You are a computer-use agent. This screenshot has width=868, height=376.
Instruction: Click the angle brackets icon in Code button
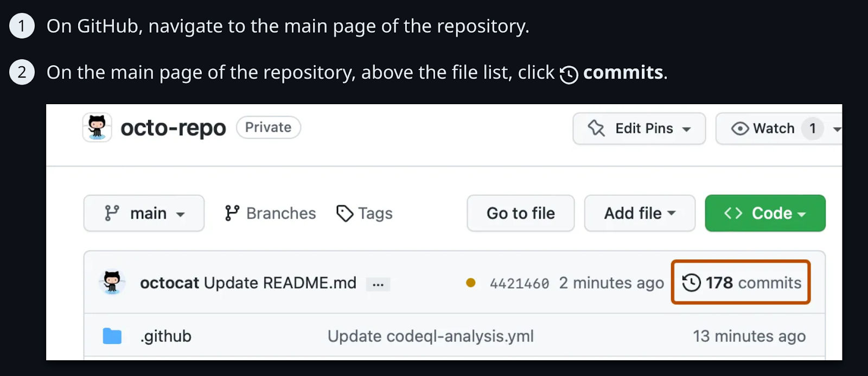[733, 213]
